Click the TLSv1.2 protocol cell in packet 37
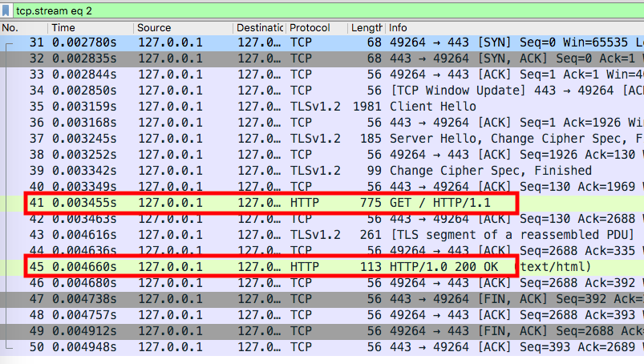The height and width of the screenshot is (364, 644). point(315,139)
